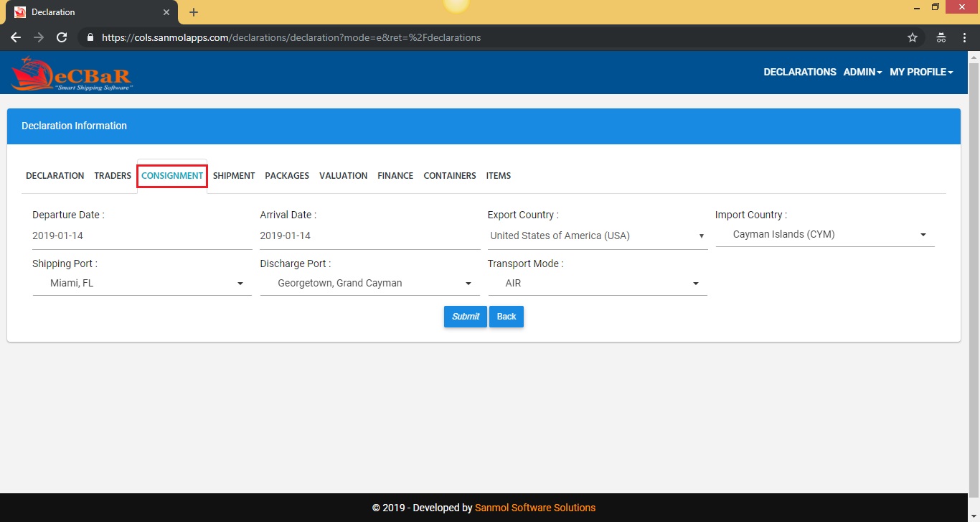Minimize the browser window
This screenshot has height=522, width=980.
click(x=917, y=7)
